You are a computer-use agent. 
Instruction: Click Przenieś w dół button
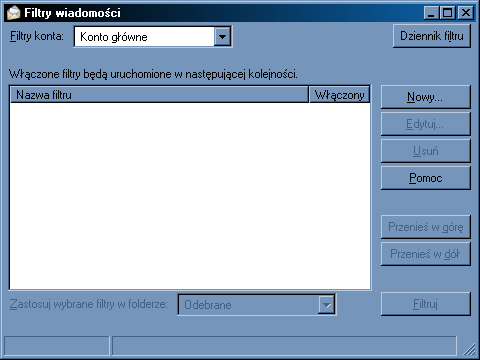425,254
